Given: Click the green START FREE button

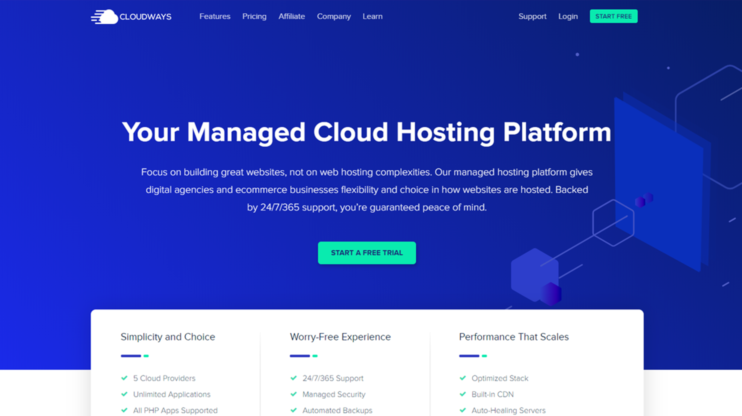Looking at the screenshot, I should click(x=613, y=17).
